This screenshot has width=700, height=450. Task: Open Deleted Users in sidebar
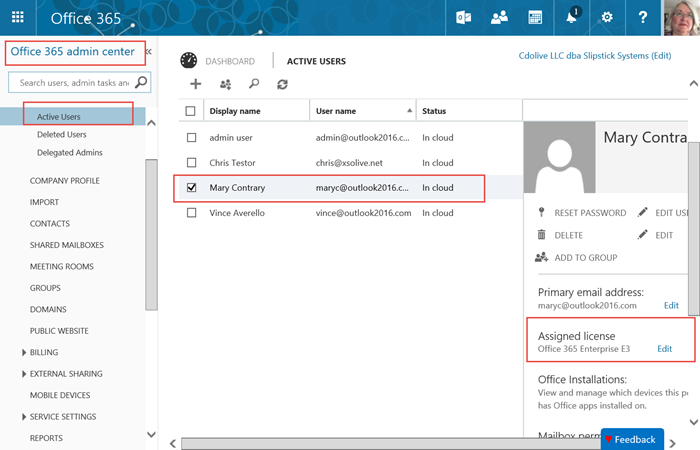click(x=62, y=134)
